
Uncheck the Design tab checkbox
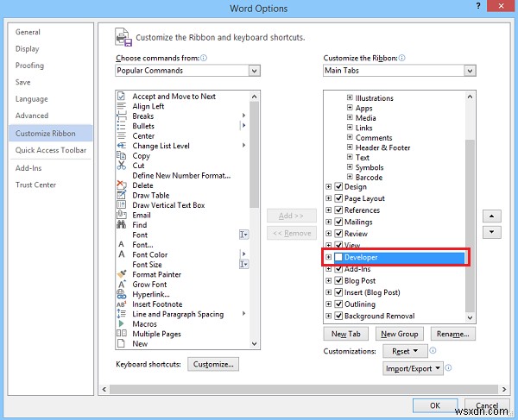click(x=338, y=187)
